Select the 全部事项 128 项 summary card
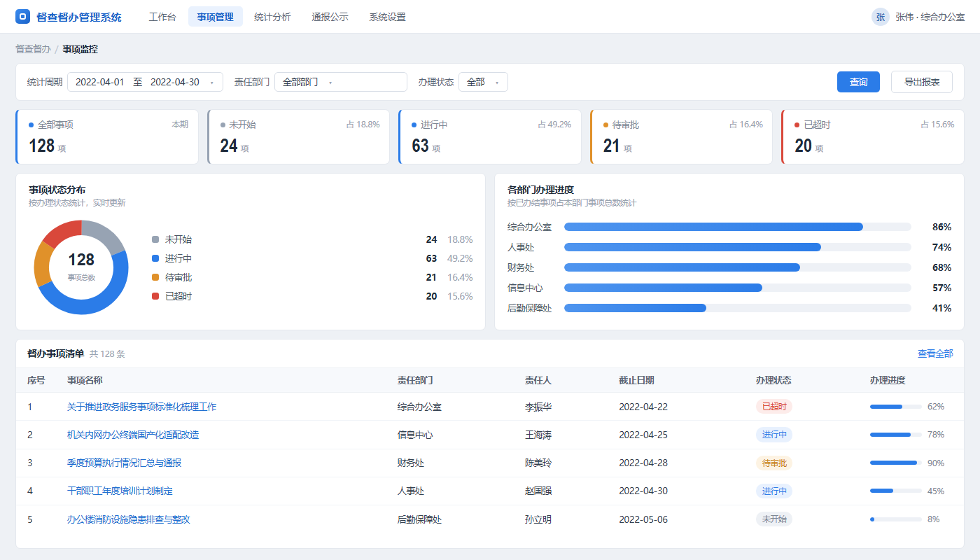Screen dimensions: 980x560 pos(107,136)
